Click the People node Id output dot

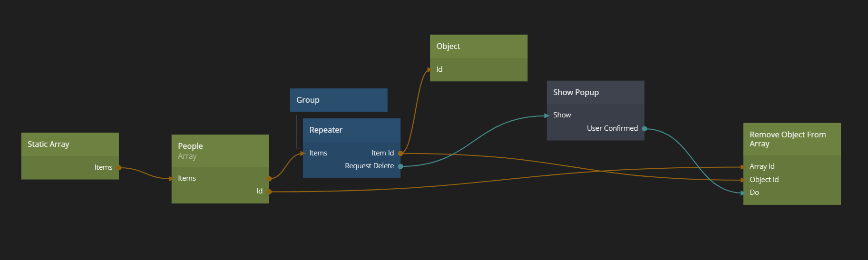269,192
